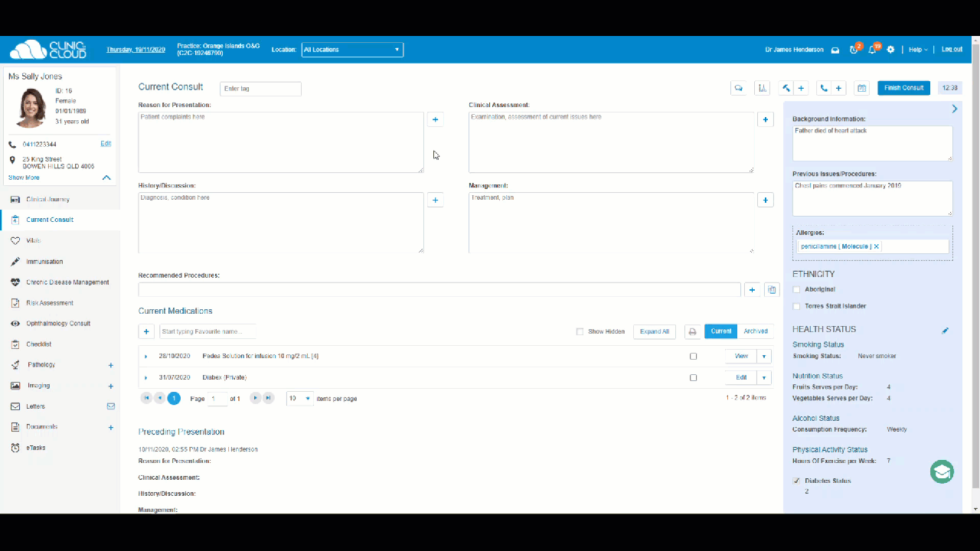
Task: Remove penicillamine allergy tag
Action: point(877,246)
